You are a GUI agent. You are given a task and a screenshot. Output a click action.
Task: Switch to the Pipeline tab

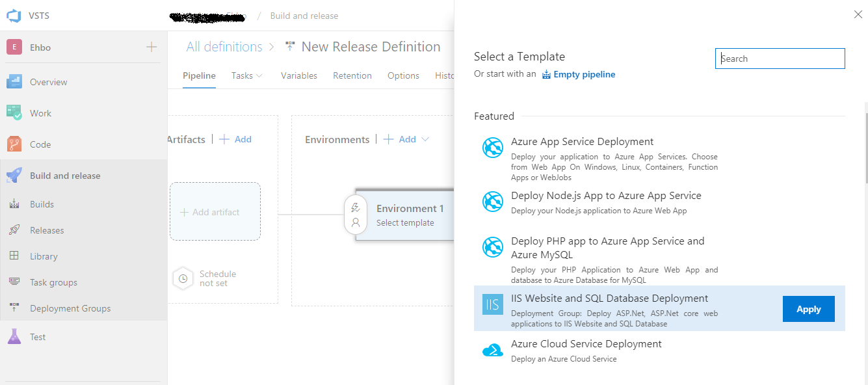point(199,75)
